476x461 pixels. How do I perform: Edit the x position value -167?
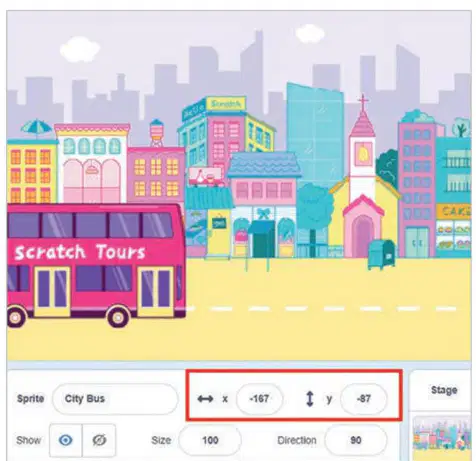click(259, 399)
